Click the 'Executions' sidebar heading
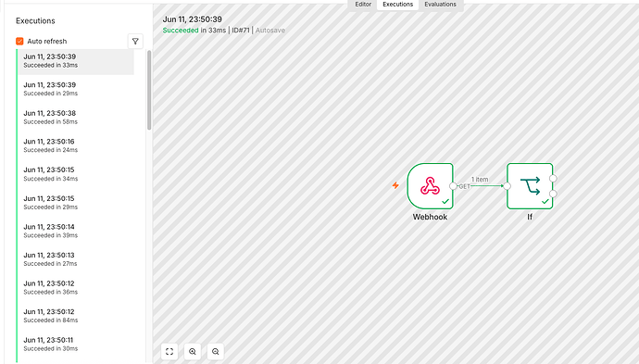639x364 pixels. click(35, 20)
